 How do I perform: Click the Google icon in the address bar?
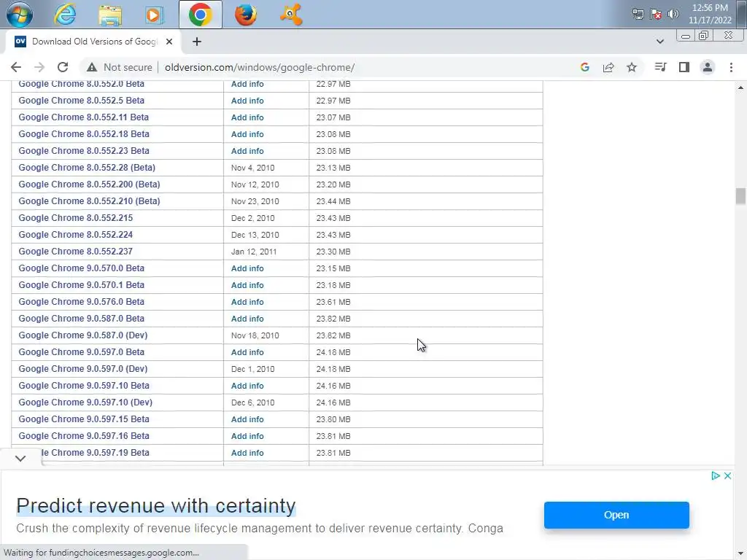(x=585, y=67)
